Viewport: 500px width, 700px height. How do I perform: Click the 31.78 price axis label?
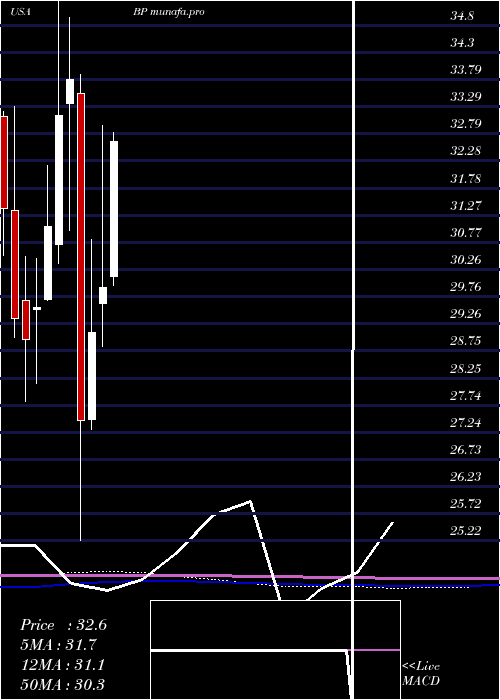click(x=466, y=179)
